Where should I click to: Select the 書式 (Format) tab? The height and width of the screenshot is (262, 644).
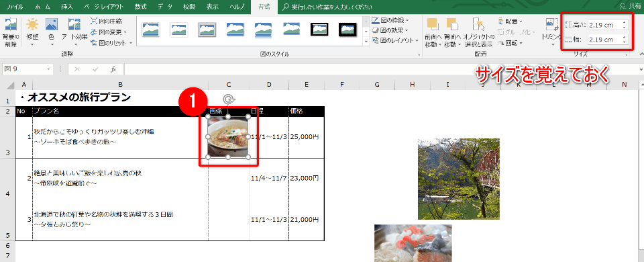click(x=264, y=7)
